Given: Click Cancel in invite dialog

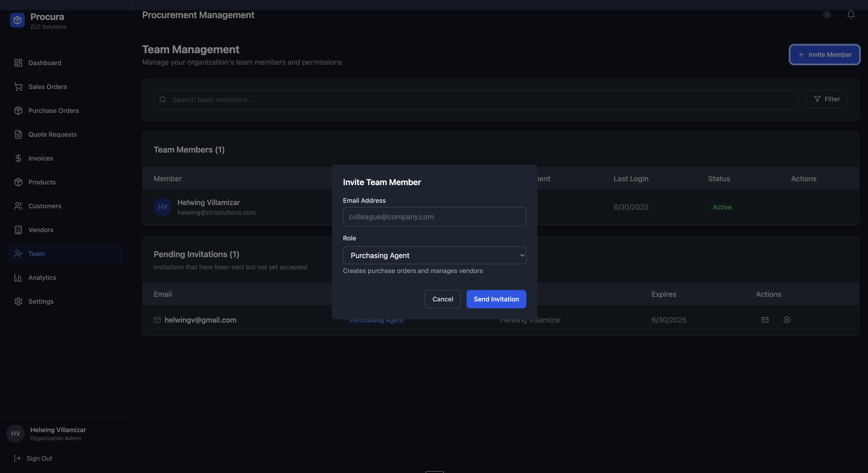Looking at the screenshot, I should (442, 299).
